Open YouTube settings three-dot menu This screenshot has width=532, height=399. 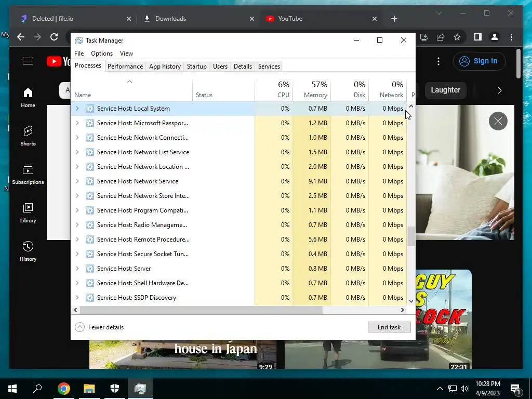click(x=438, y=61)
